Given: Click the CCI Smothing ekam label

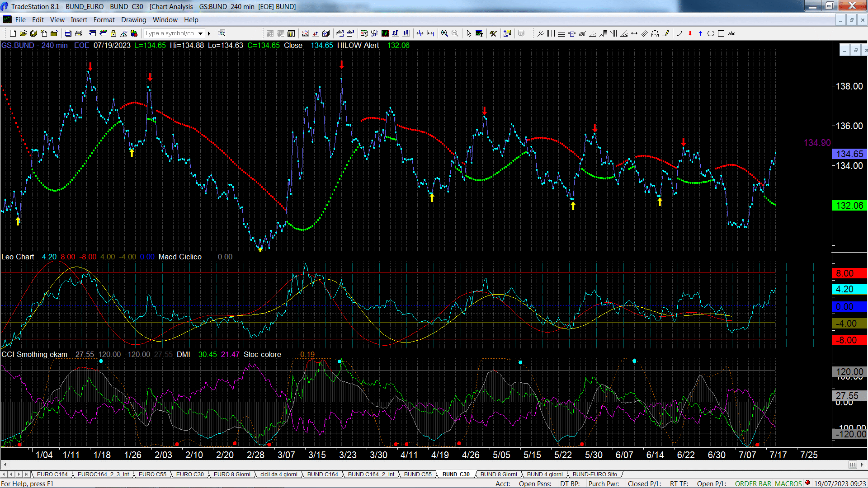Looking at the screenshot, I should [34, 354].
